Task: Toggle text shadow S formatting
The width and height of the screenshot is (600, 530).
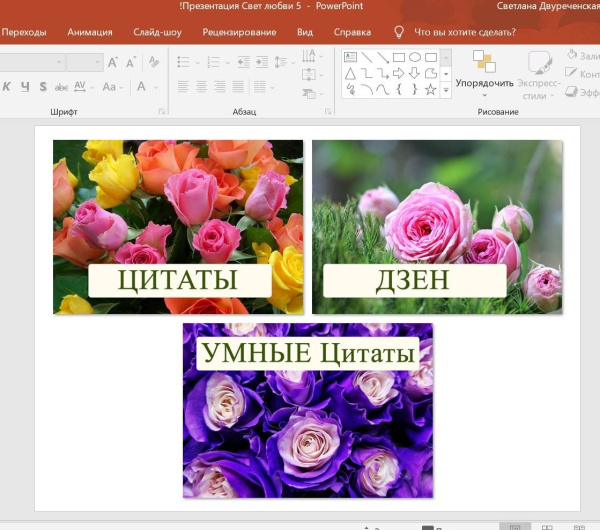Action: click(x=43, y=87)
